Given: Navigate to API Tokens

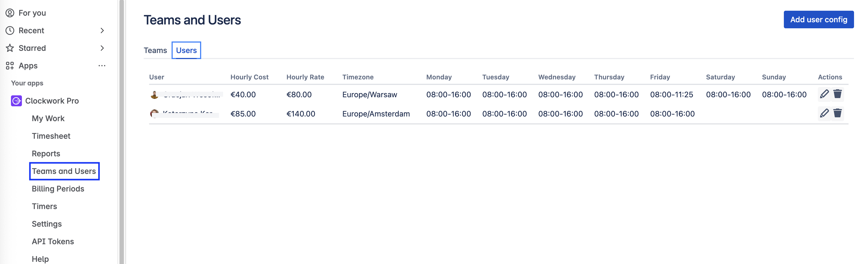Looking at the screenshot, I should [53, 241].
